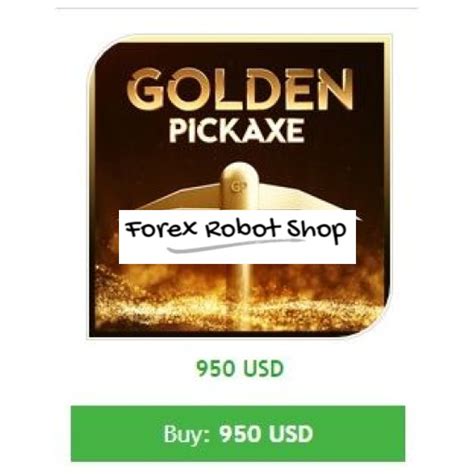This screenshot has height=474, width=474.
Task: Click the word Forex in the watermark
Action: [x=161, y=229]
